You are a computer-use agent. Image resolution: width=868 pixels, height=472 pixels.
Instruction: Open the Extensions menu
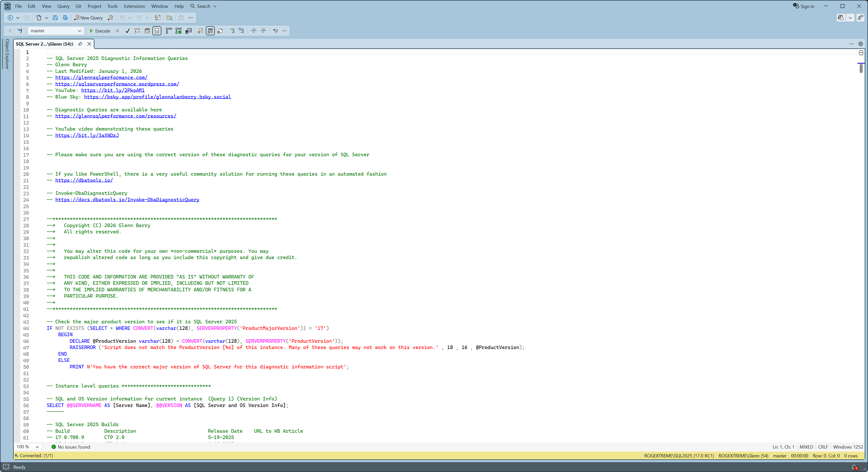tap(134, 6)
